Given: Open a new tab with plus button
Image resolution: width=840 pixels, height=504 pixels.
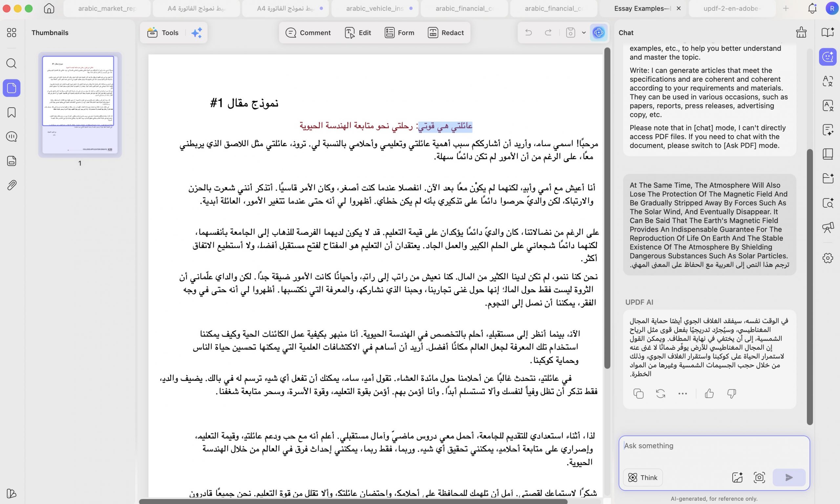Looking at the screenshot, I should tap(786, 9).
